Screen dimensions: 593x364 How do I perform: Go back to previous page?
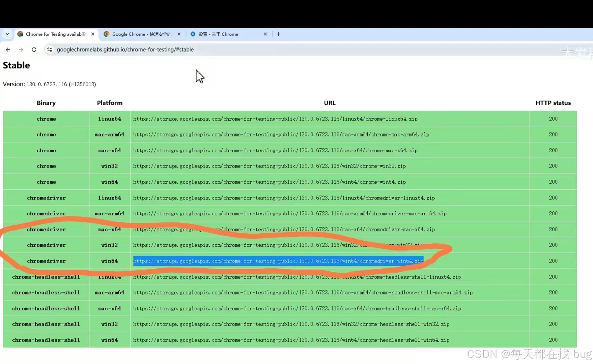(x=8, y=50)
